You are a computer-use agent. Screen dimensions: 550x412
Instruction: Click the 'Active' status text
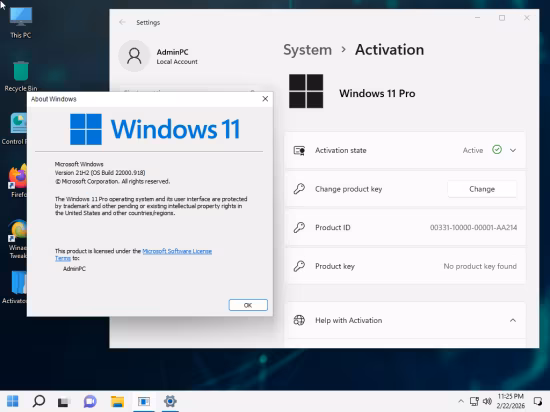coord(473,150)
